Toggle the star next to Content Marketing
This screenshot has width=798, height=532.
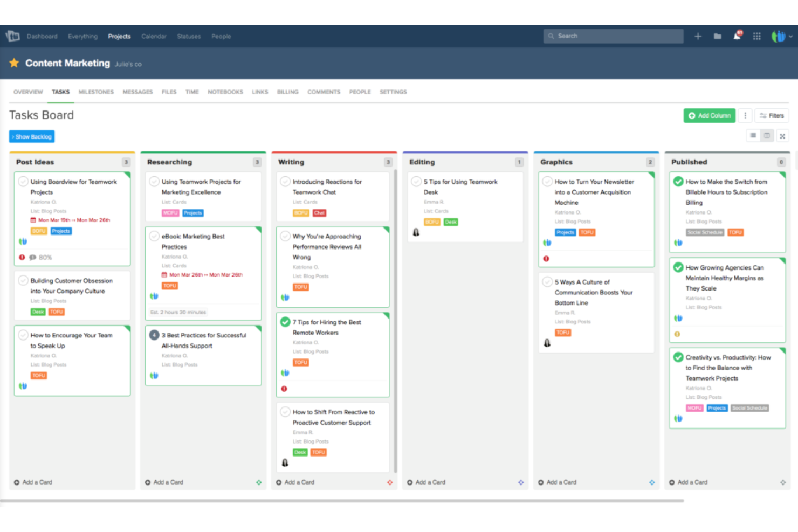click(x=14, y=63)
